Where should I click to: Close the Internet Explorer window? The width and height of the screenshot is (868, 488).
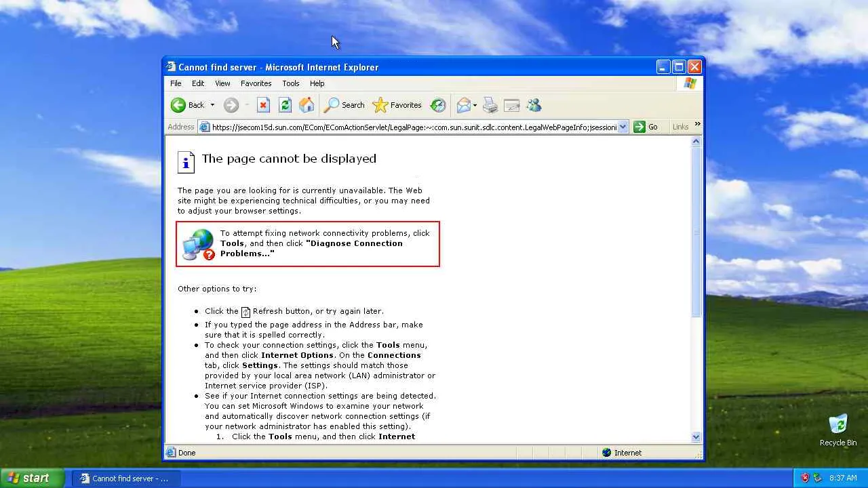[694, 67]
